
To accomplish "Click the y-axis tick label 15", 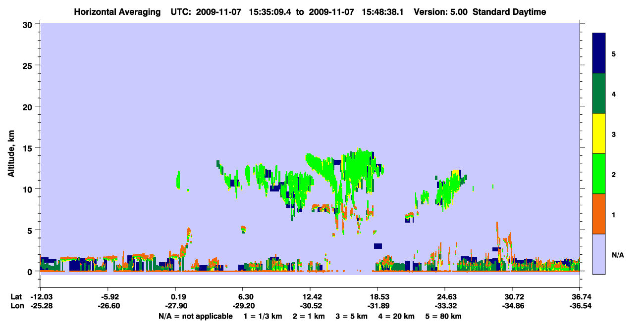I will click(29, 147).
